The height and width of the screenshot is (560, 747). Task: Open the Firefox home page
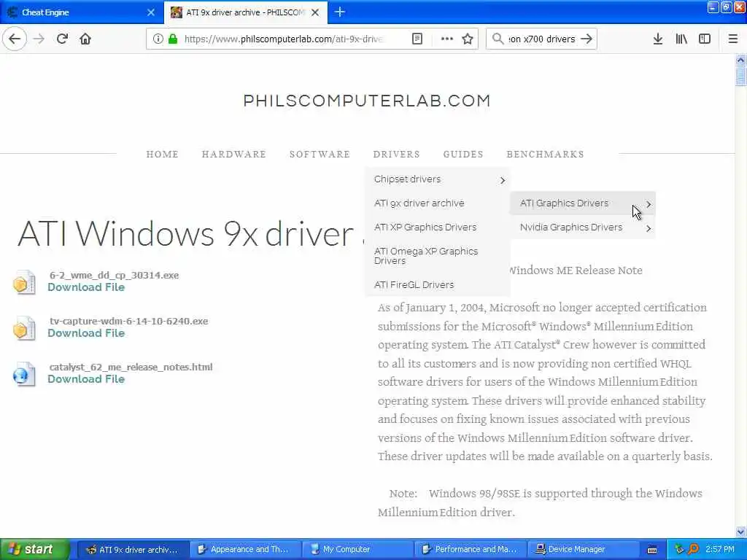[85, 39]
